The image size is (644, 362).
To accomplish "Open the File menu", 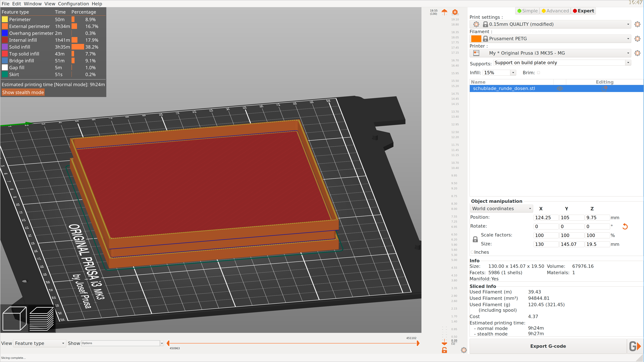I will tap(6, 4).
